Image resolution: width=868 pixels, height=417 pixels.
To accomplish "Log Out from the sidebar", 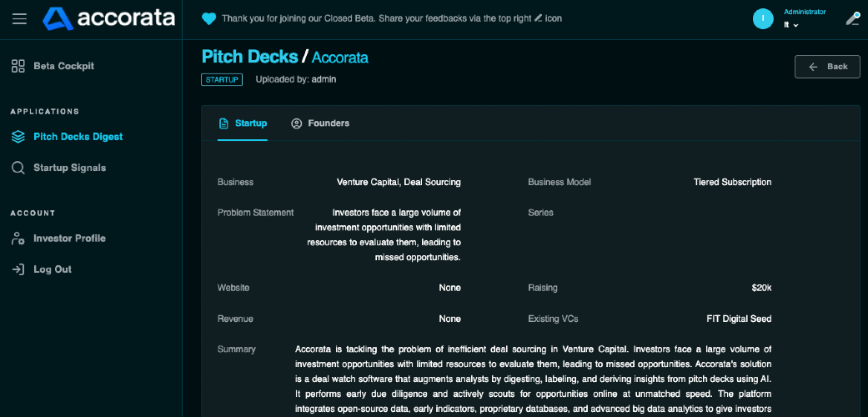I will click(53, 269).
